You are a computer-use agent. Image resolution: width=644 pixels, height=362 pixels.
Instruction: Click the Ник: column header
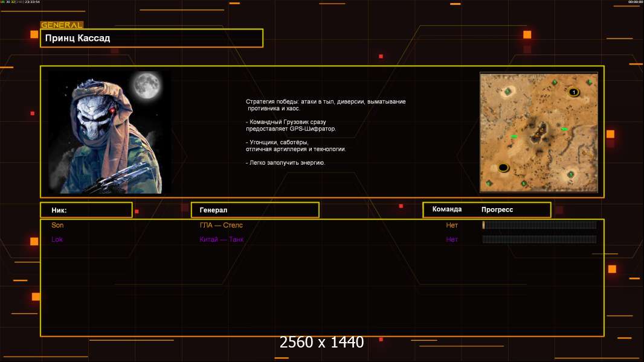click(x=86, y=210)
